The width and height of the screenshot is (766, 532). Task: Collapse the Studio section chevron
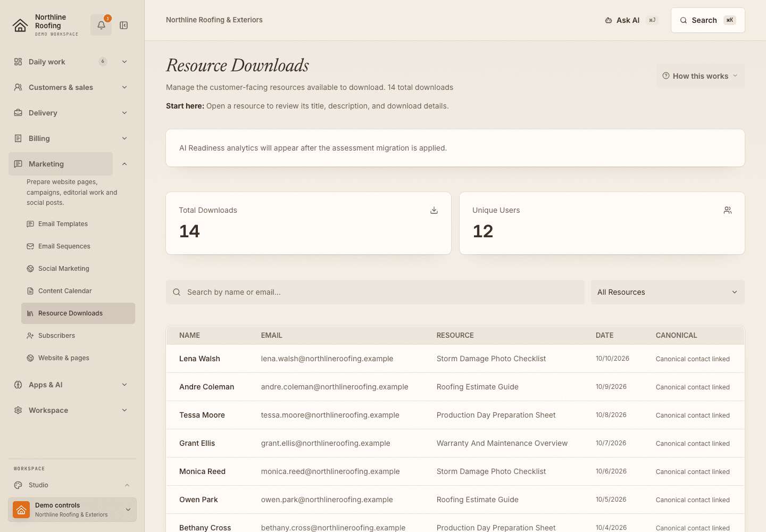(x=127, y=485)
